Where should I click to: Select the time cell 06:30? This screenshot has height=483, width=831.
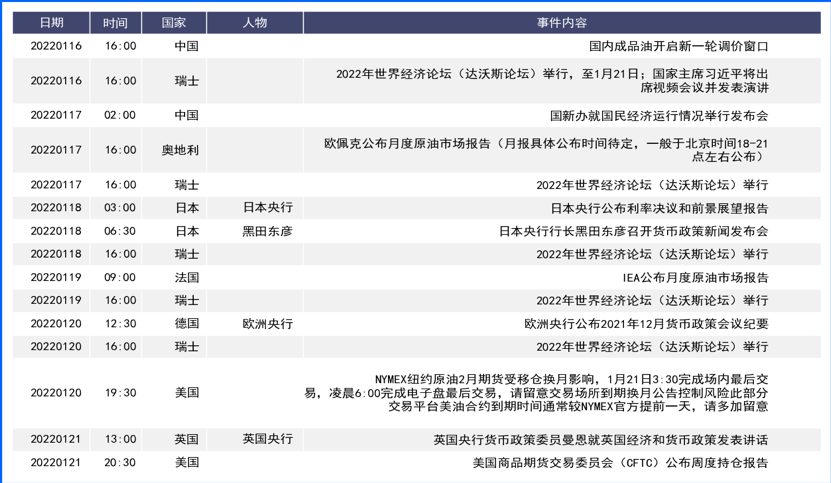[x=120, y=231]
